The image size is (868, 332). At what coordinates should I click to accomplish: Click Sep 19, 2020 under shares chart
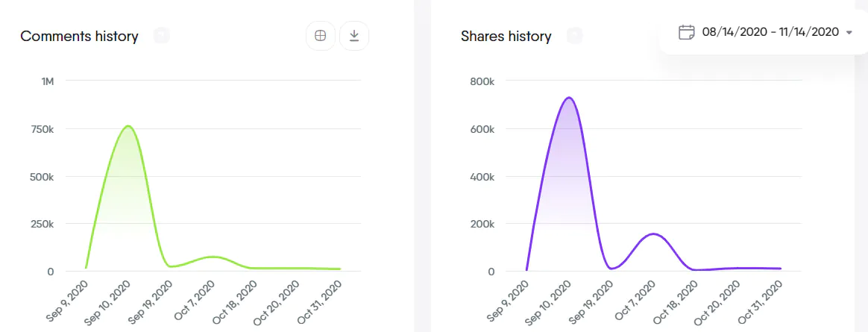click(591, 303)
